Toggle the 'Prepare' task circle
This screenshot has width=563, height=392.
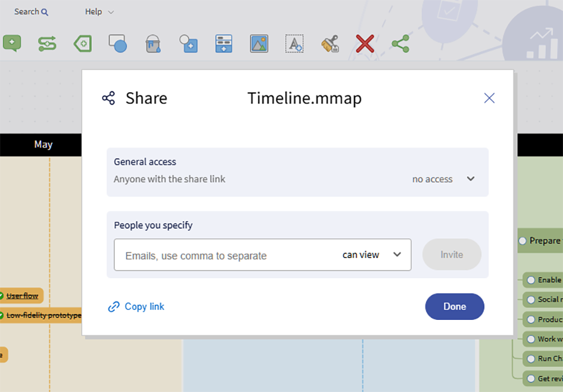click(522, 241)
